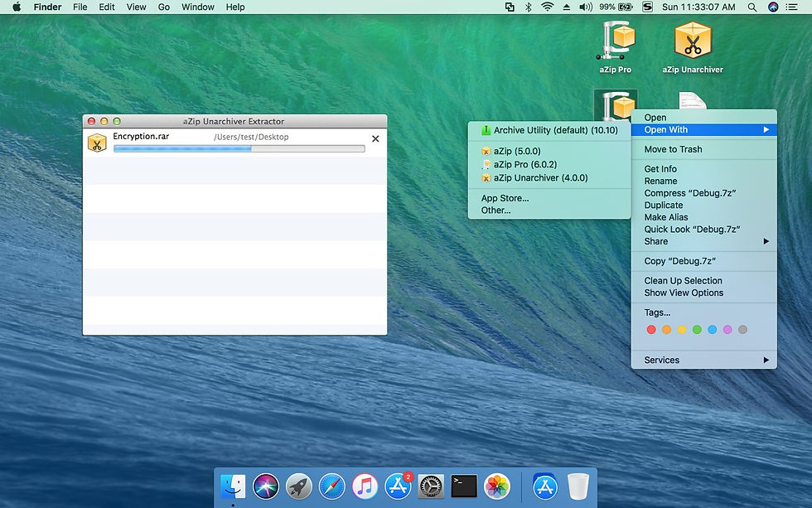Screen dimensions: 812x508
Task: Open Siri from the menu bar
Action: tap(773, 7)
